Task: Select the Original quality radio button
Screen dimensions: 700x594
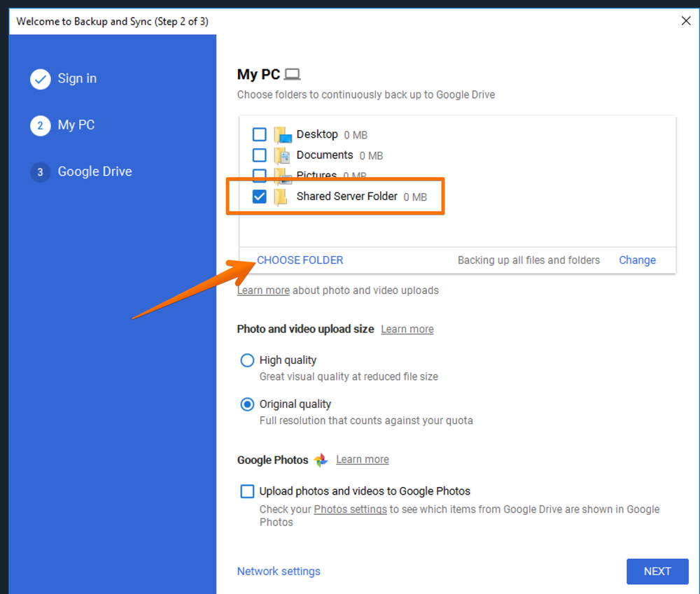Action: pos(247,404)
